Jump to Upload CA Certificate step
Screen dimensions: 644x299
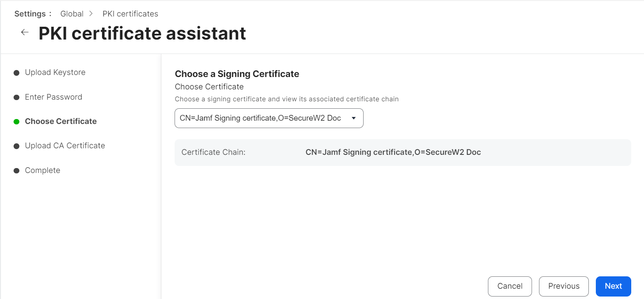(x=65, y=146)
